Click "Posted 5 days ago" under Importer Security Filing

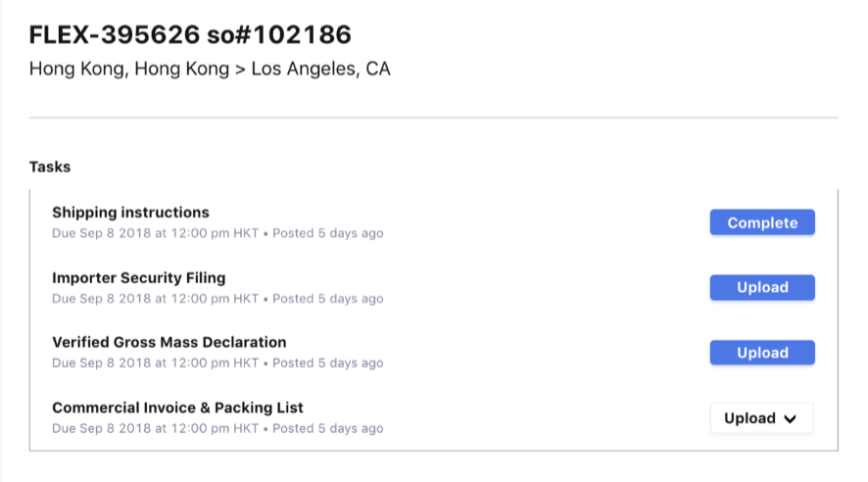click(327, 299)
